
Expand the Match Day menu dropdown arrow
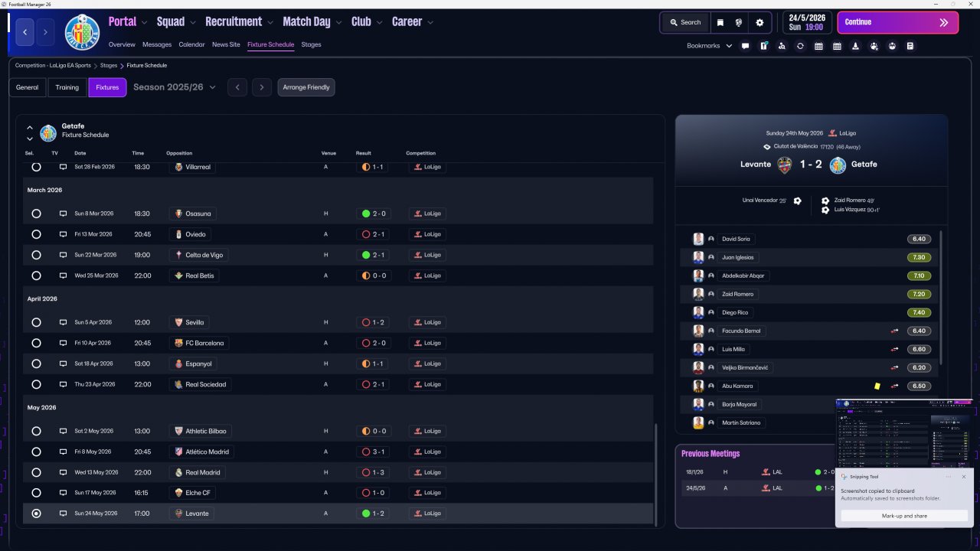(339, 23)
